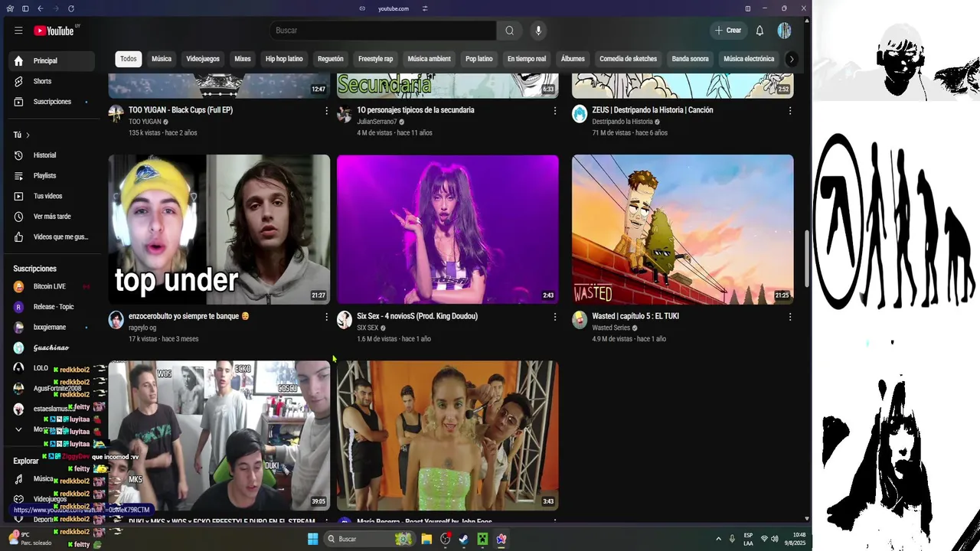Click the search magnifier button
The width and height of the screenshot is (980, 551).
click(509, 31)
